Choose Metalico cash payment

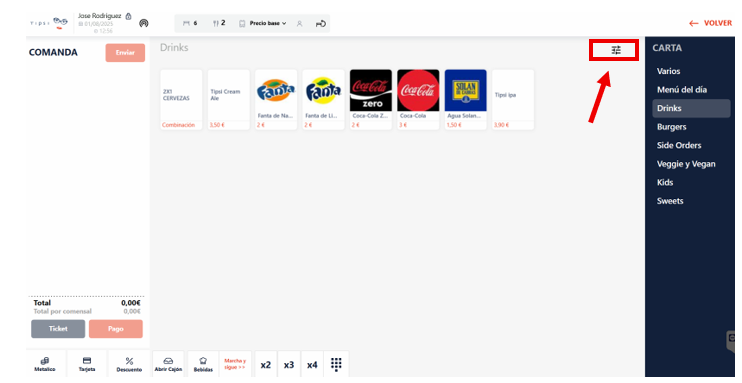click(45, 364)
